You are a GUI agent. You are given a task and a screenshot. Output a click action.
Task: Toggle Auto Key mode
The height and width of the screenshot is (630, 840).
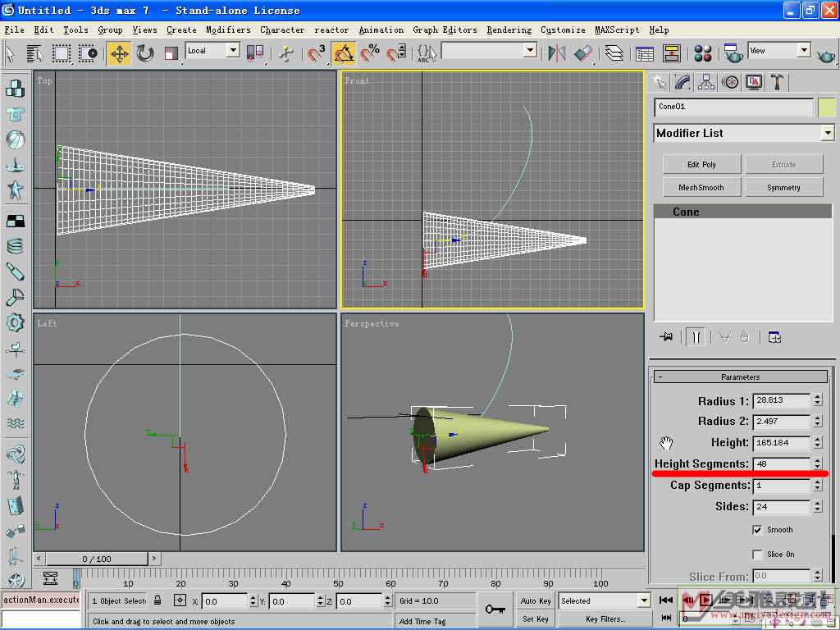[x=536, y=600]
